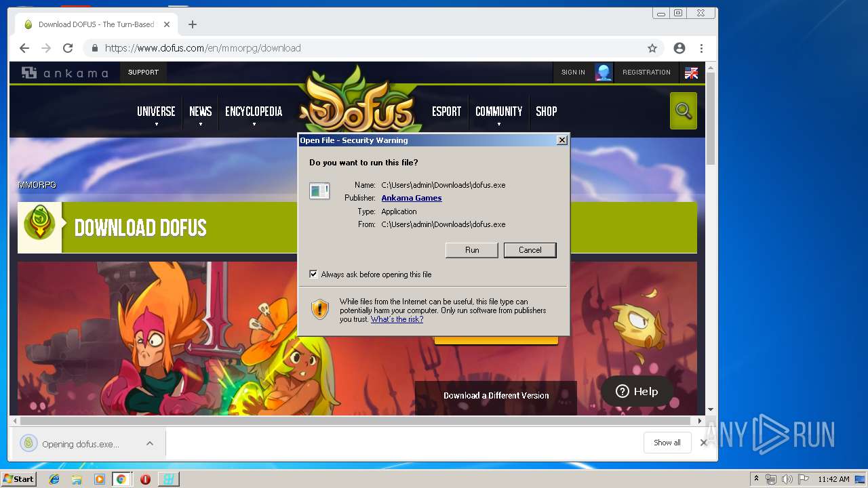Open the Chrome profile account icon

[679, 48]
